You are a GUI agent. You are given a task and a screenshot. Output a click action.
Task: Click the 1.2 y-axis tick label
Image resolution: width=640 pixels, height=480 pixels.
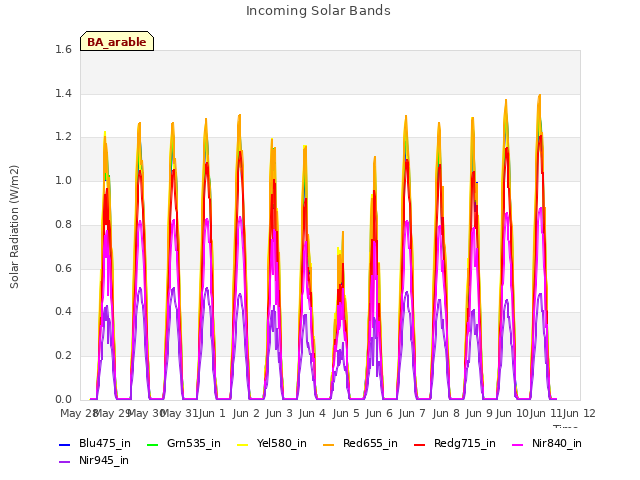pyautogui.click(x=63, y=137)
